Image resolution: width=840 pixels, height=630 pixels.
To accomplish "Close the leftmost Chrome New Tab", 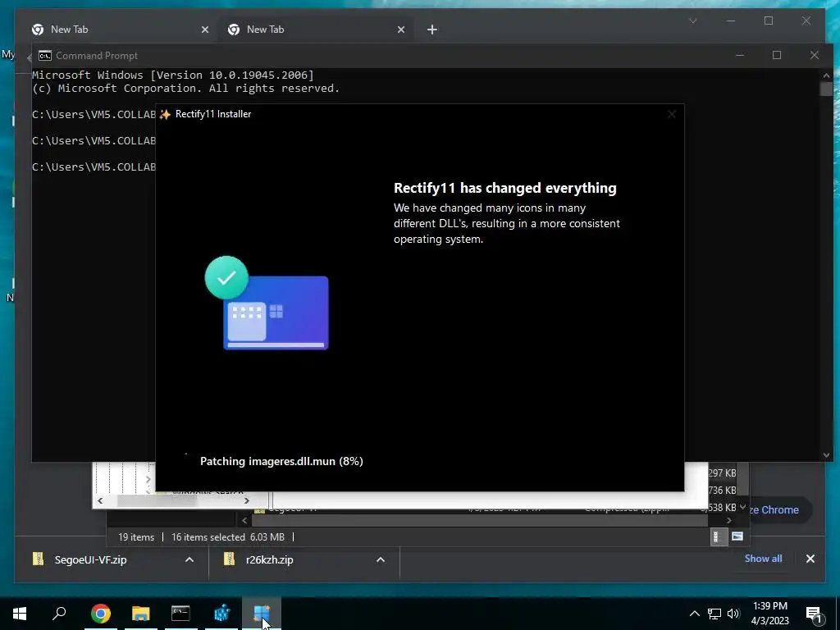I will coord(204,30).
